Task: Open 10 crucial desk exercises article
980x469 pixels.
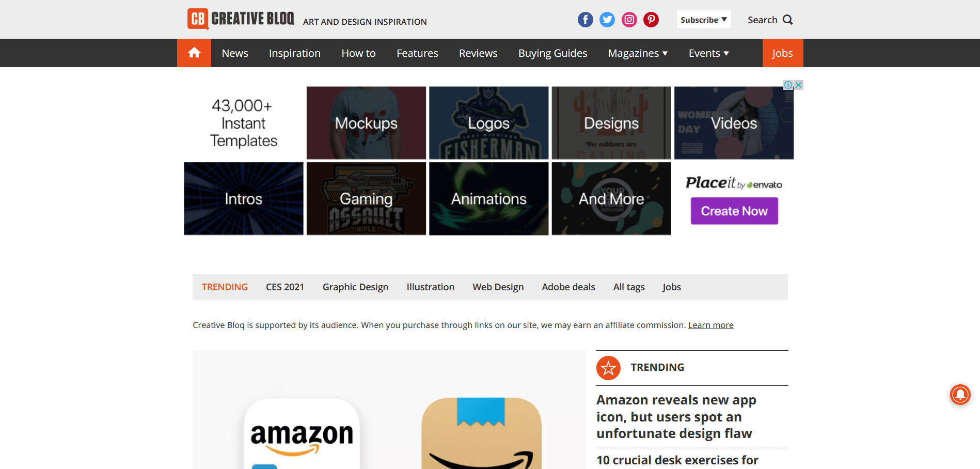Action: [677, 460]
